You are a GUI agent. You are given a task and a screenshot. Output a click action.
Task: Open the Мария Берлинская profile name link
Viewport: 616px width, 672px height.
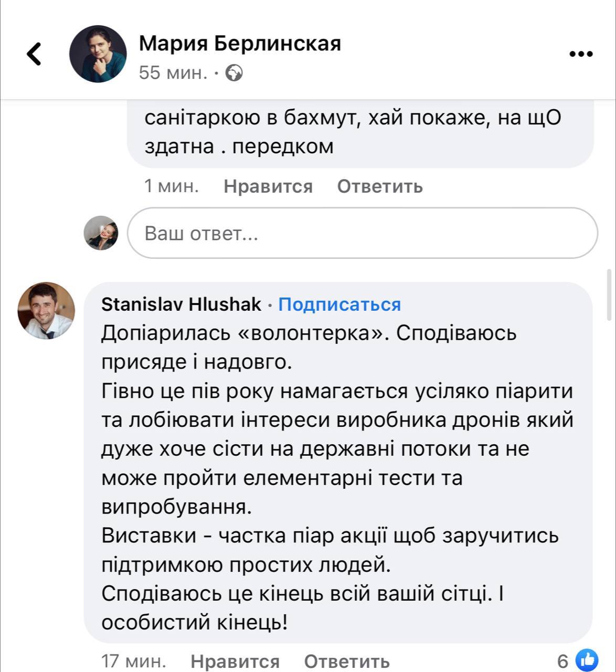click(x=240, y=43)
